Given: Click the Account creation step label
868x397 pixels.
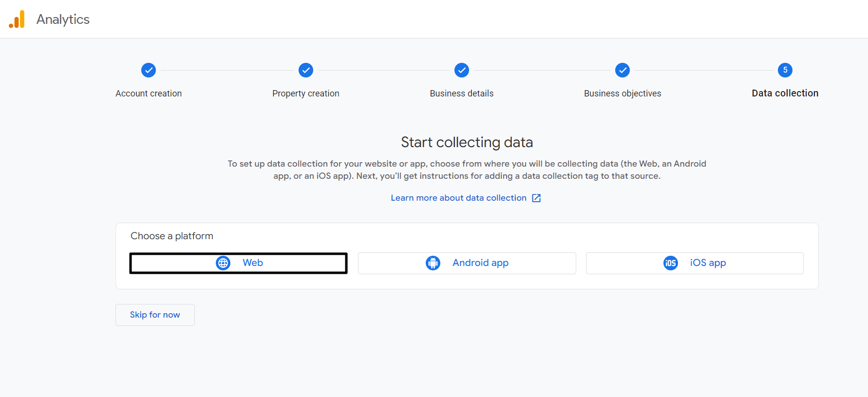Looking at the screenshot, I should click(x=149, y=94).
